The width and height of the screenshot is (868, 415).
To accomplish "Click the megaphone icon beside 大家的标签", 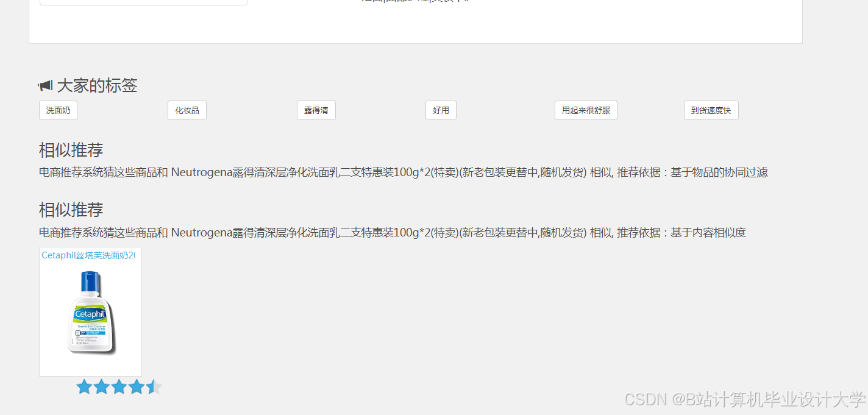I will pyautogui.click(x=45, y=85).
